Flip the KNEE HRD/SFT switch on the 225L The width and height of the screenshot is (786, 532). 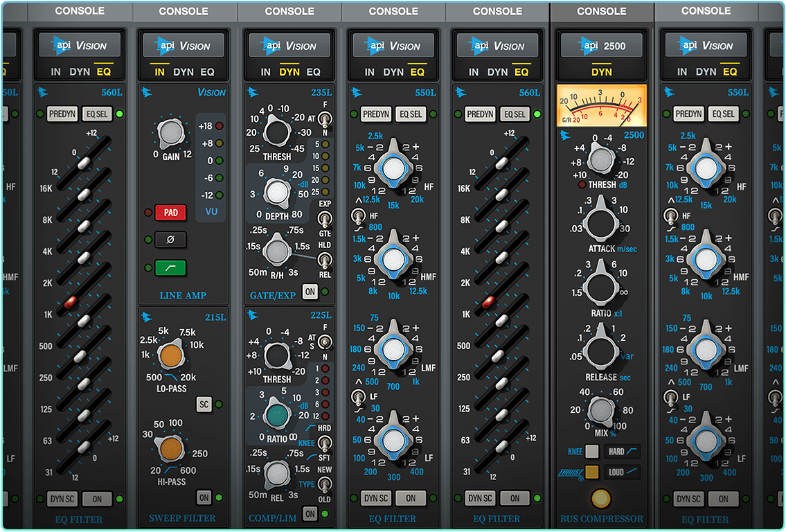(325, 443)
